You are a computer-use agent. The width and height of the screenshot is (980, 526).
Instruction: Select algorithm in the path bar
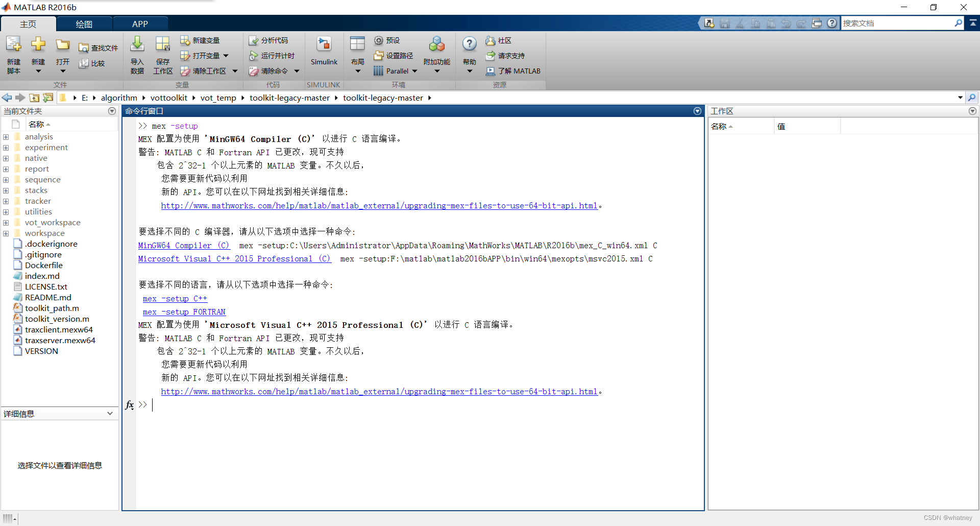(x=119, y=98)
